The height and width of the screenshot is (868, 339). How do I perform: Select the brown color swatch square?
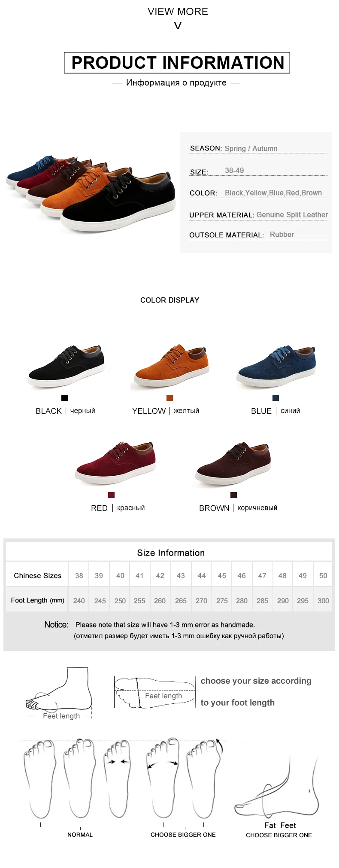pyautogui.click(x=233, y=495)
